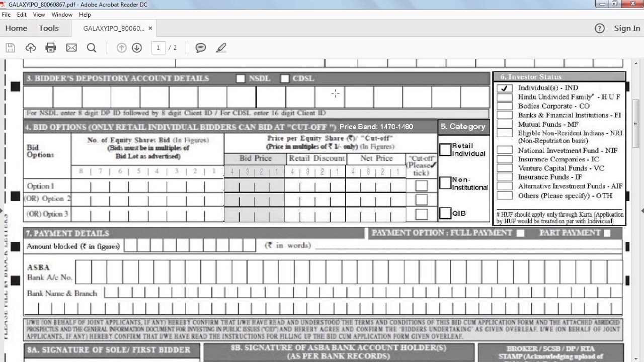Screen dimensions: 644x362
Task: Click the Amount blocked figures field
Action: tap(190, 245)
